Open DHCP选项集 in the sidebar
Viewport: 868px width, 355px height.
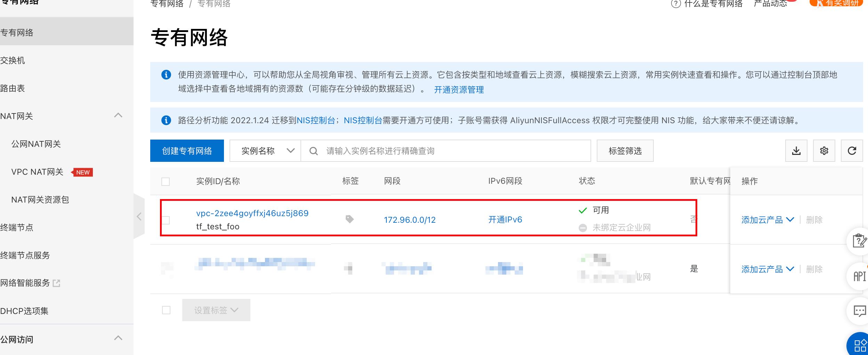24,311
